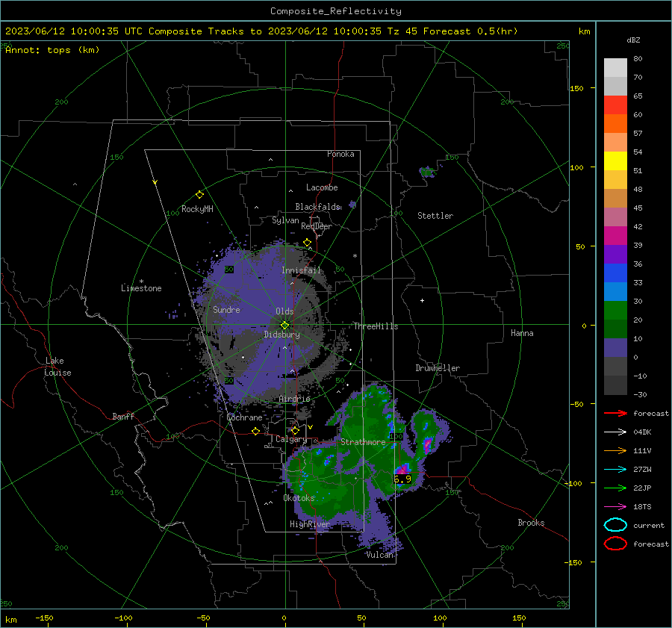Click the yellow diamond marker below Cochrane
The image size is (672, 628).
point(255,431)
